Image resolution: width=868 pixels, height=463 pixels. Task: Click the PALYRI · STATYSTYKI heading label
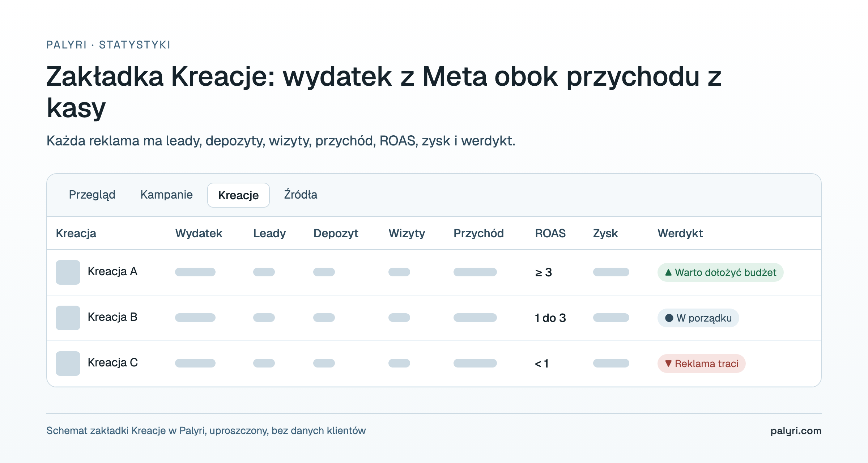tap(108, 45)
